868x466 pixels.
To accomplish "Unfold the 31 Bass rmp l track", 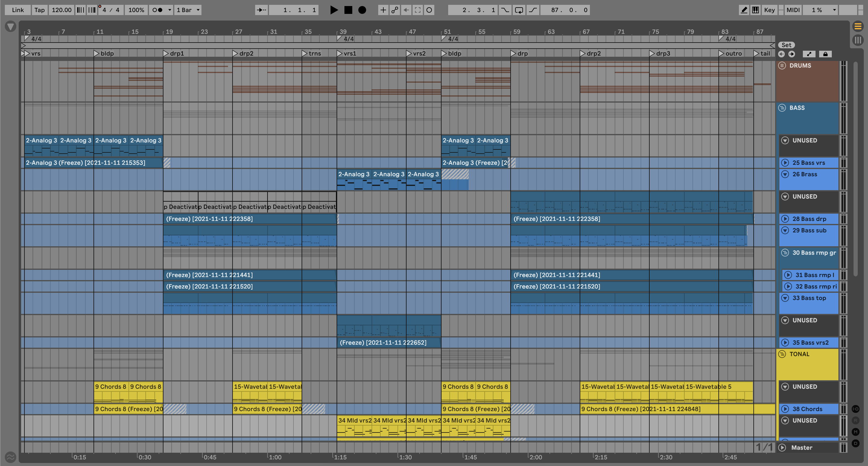I will [x=788, y=275].
